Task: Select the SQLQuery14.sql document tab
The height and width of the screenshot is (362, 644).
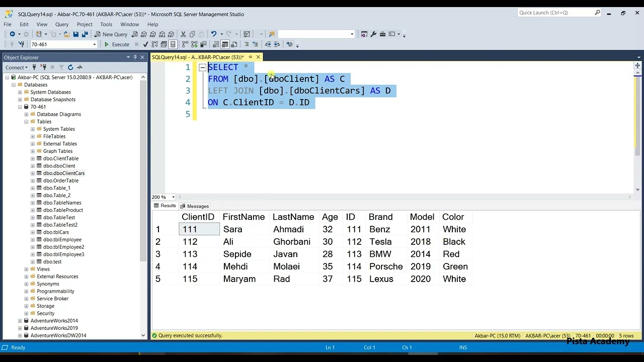Action: (x=198, y=57)
